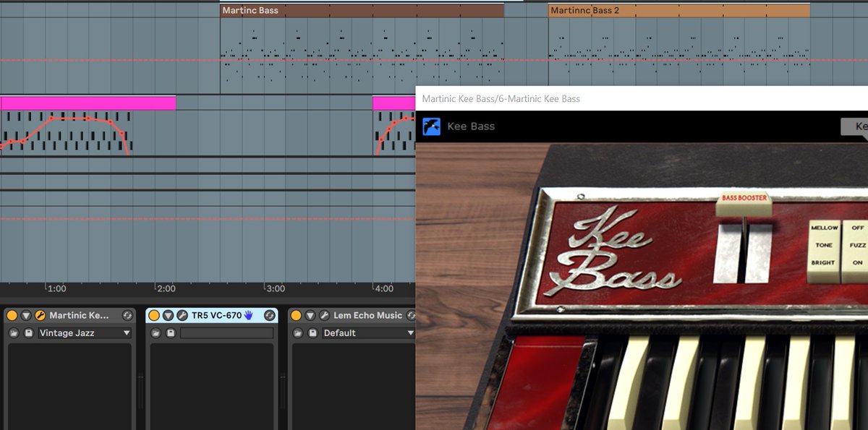Image resolution: width=868 pixels, height=430 pixels.
Task: Select the Martinnc Bass 2 clip header
Action: 678,11
